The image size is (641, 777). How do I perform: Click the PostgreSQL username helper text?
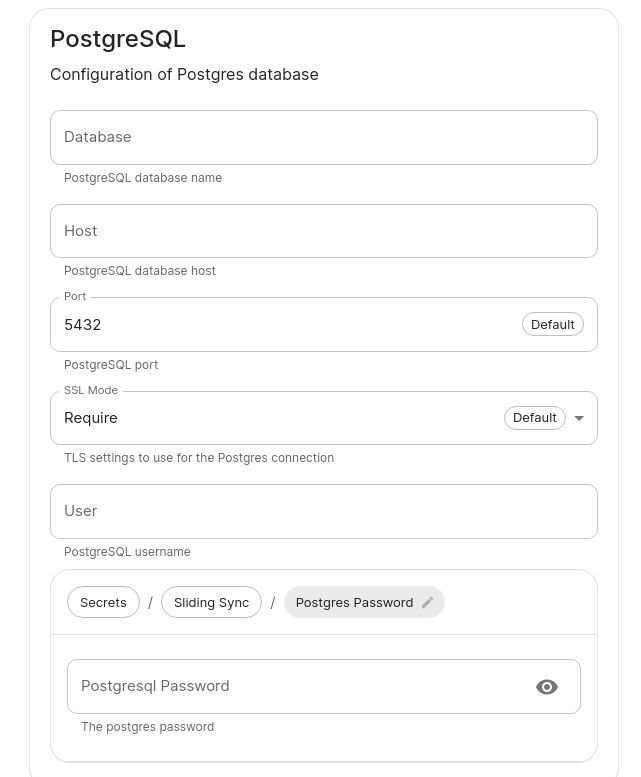click(x=127, y=552)
